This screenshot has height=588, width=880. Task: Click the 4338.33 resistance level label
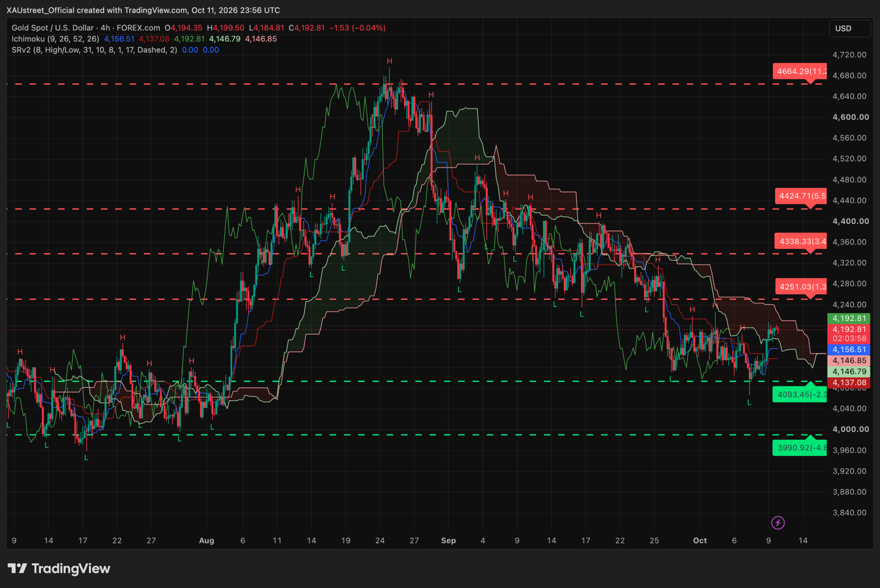[801, 241]
